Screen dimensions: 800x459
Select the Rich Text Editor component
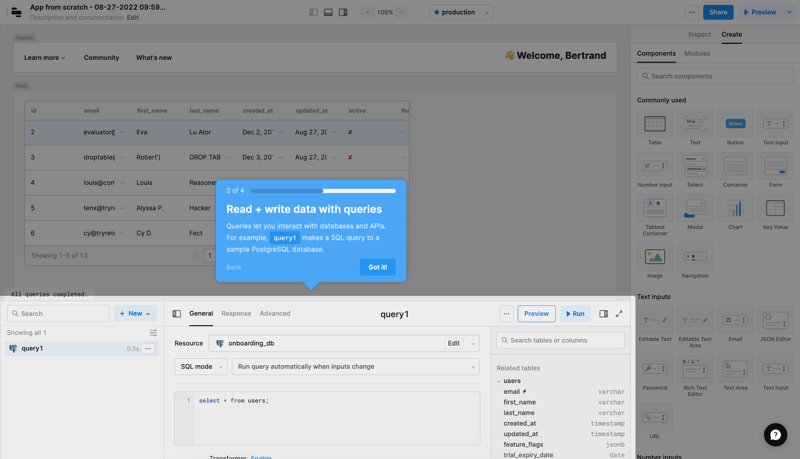pyautogui.click(x=695, y=376)
